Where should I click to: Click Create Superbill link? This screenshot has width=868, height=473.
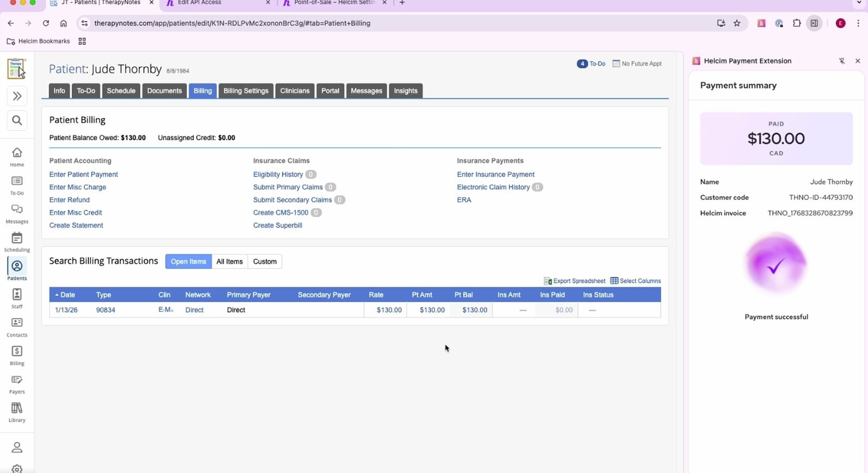coord(278,225)
